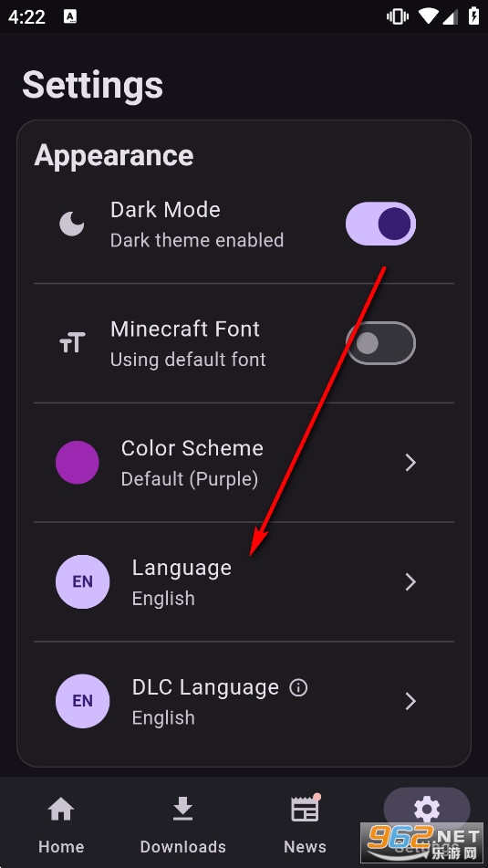This screenshot has width=488, height=868.
Task: Enable the Minecraft Font switch
Action: click(x=380, y=343)
